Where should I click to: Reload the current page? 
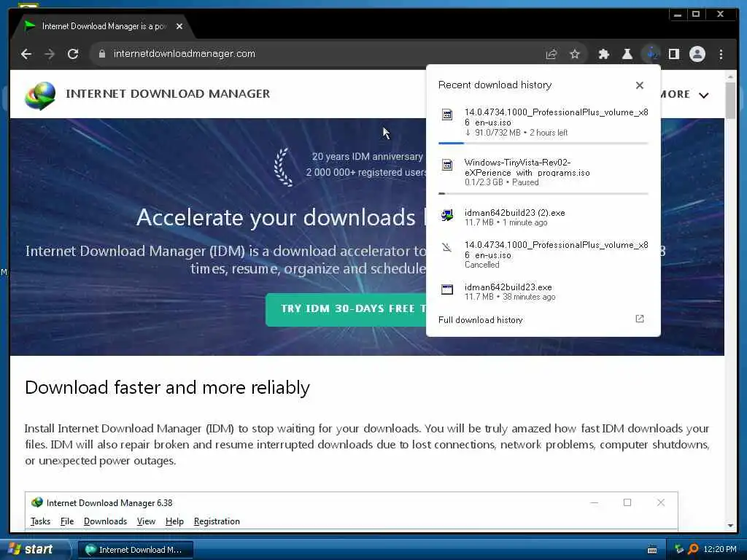73,54
